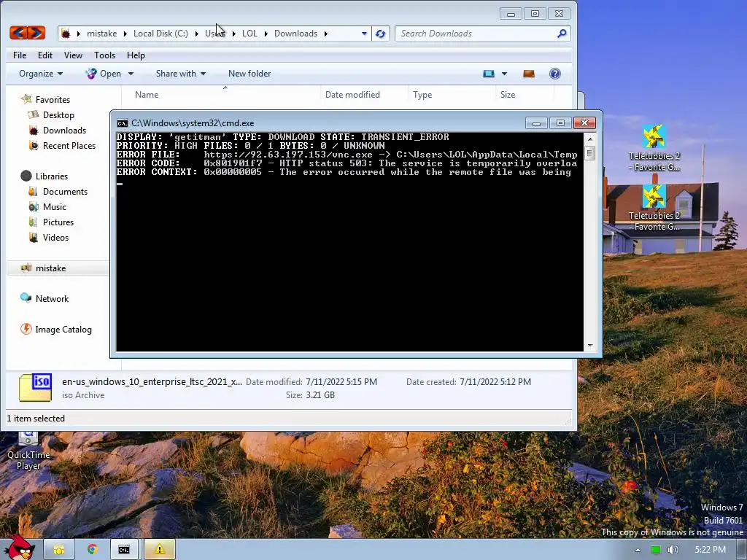Select Documents library

[x=65, y=192]
